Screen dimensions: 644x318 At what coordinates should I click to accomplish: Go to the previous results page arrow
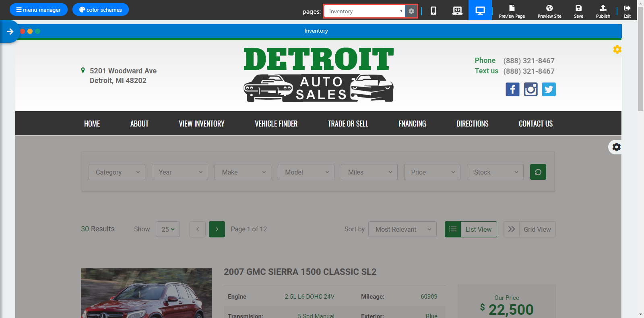point(198,229)
